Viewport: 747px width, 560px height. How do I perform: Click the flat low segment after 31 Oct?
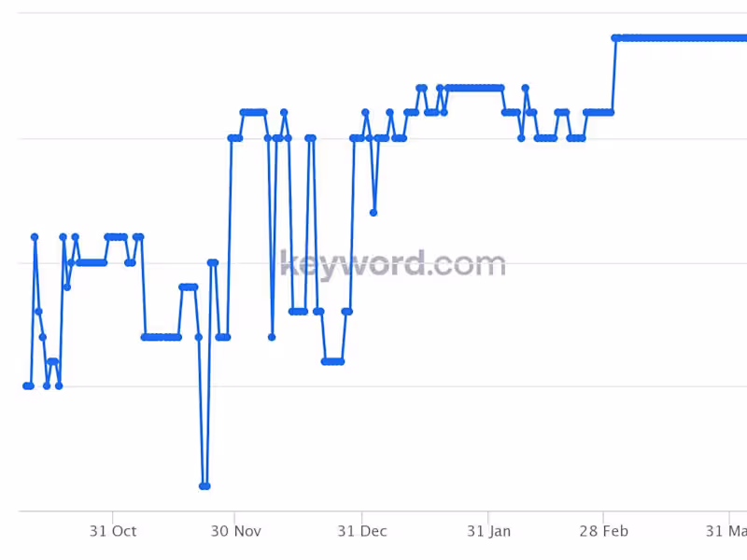(161, 337)
